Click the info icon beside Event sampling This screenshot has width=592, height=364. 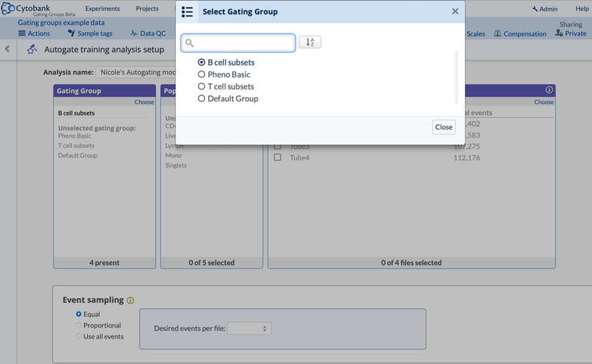[131, 300]
